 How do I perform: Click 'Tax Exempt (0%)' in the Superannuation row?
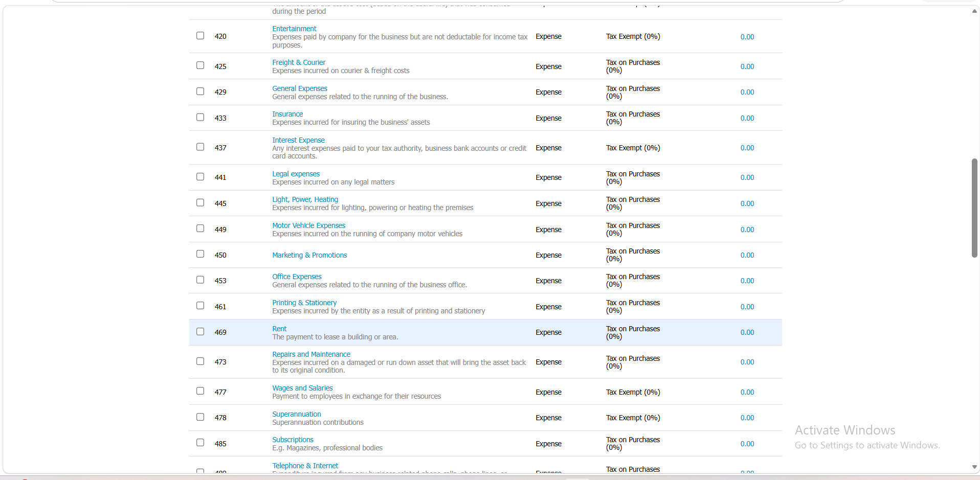tap(633, 418)
